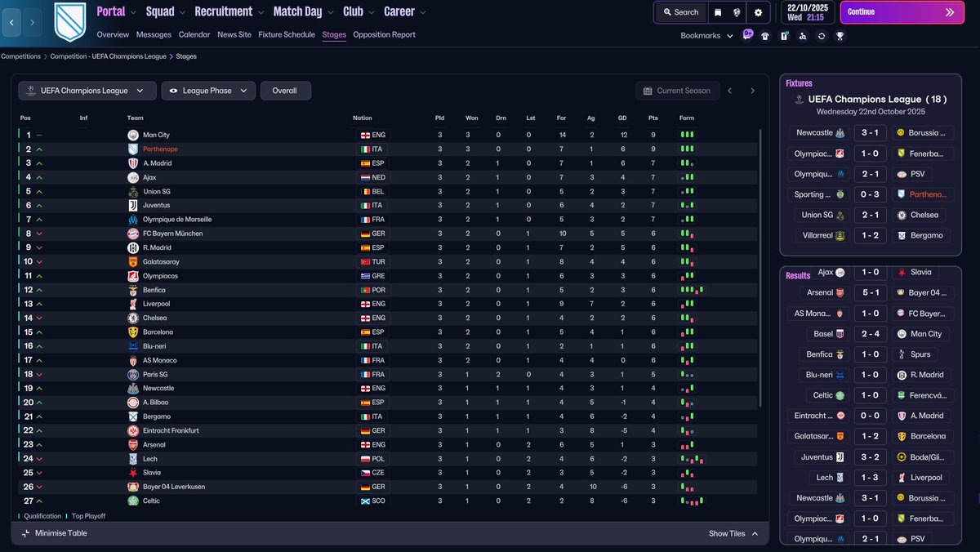Click Eintracht Frankfurt team name

171,430
